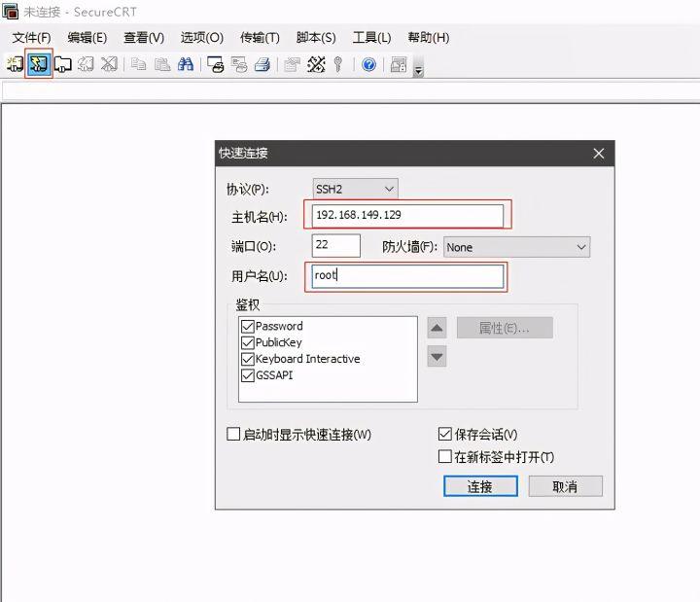The image size is (700, 602).
Task: Click the Connect in Tab icon
Action: (62, 64)
